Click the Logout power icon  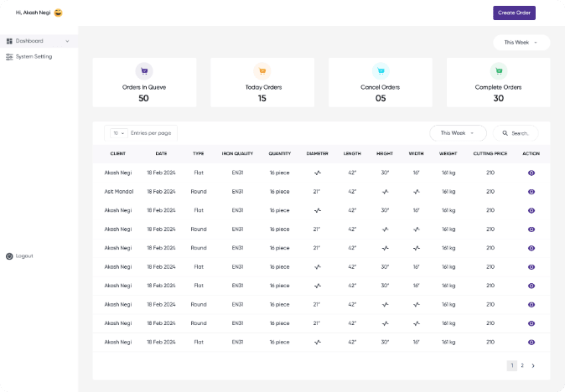coord(9,256)
